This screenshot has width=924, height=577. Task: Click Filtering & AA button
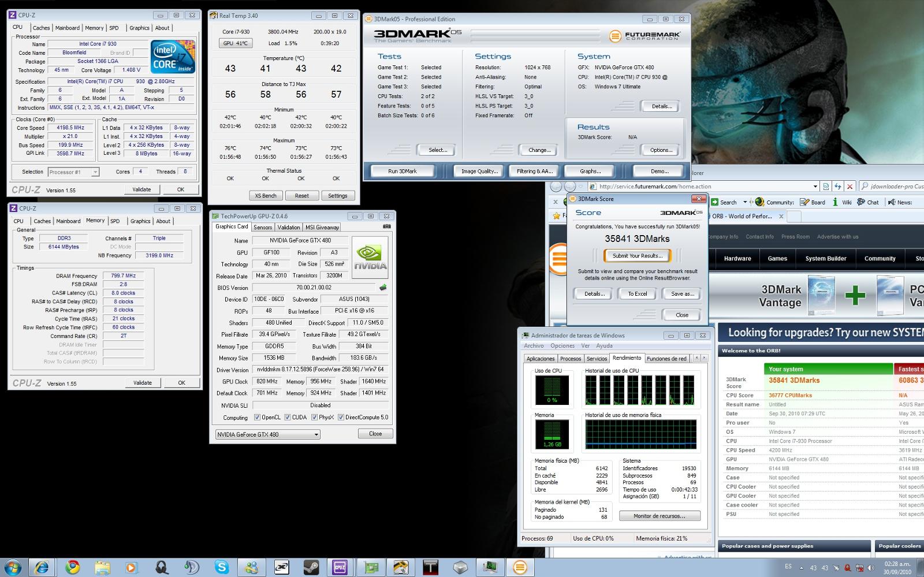[x=535, y=171]
